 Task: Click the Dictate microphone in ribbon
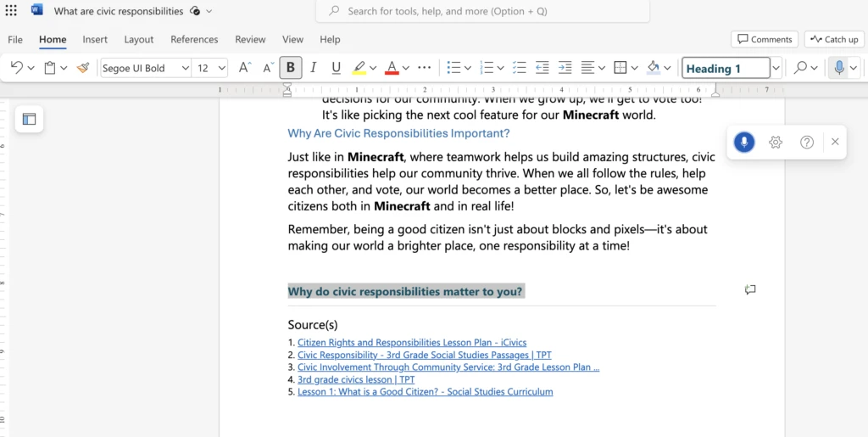coord(839,68)
